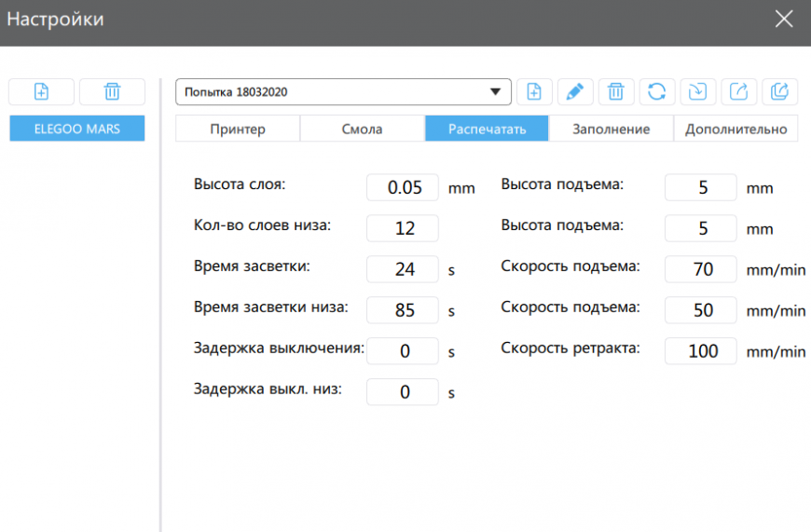The width and height of the screenshot is (811, 532).
Task: Rename profile with the pencil icon
Action: (575, 91)
